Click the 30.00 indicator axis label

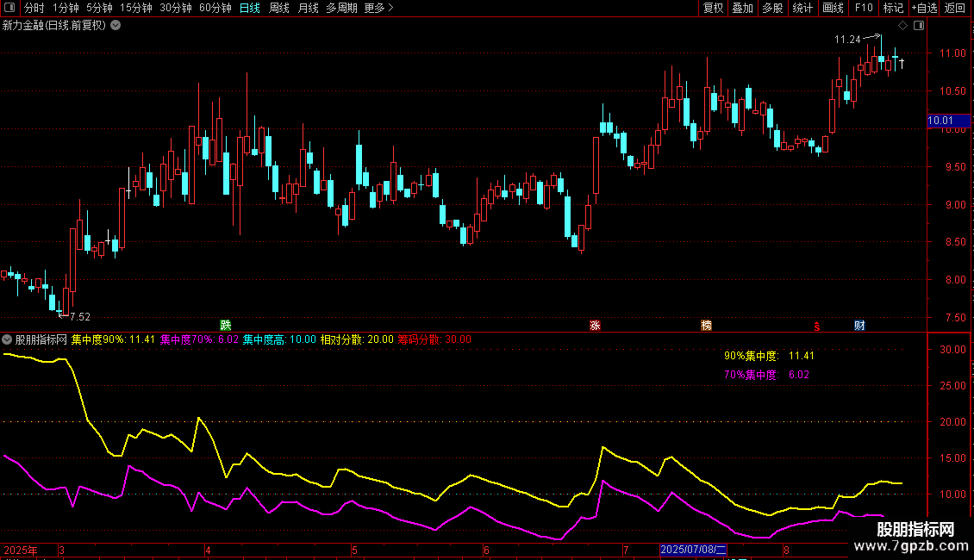click(x=952, y=350)
